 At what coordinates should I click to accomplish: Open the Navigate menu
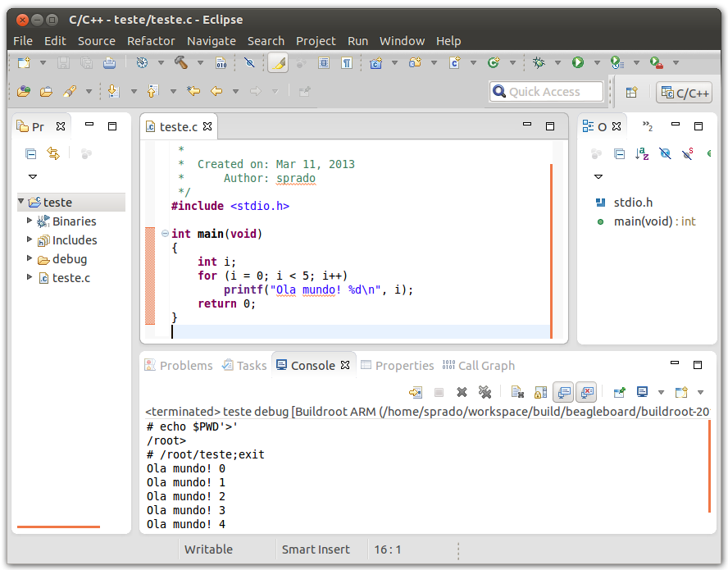click(212, 41)
